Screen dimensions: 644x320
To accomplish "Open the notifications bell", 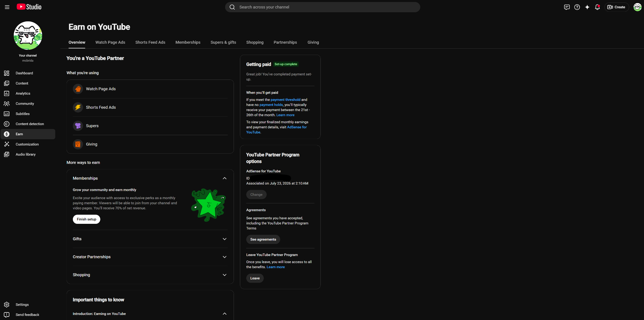I will pyautogui.click(x=597, y=7).
